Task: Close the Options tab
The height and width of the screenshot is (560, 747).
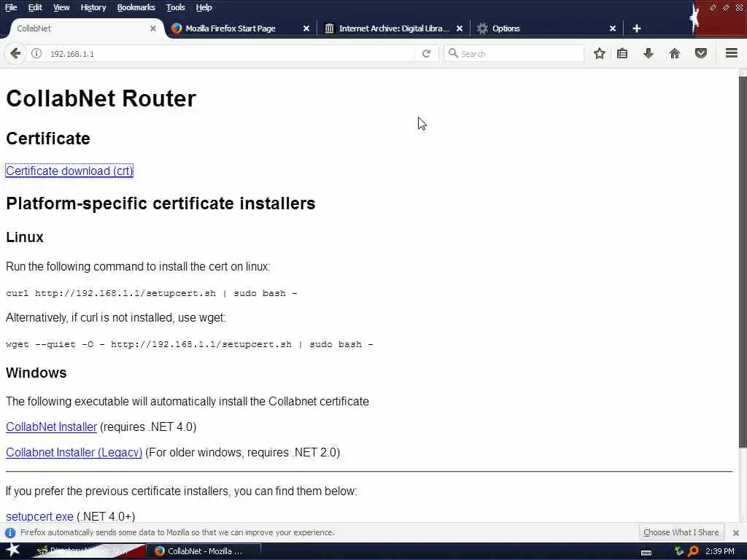Action: pos(613,28)
